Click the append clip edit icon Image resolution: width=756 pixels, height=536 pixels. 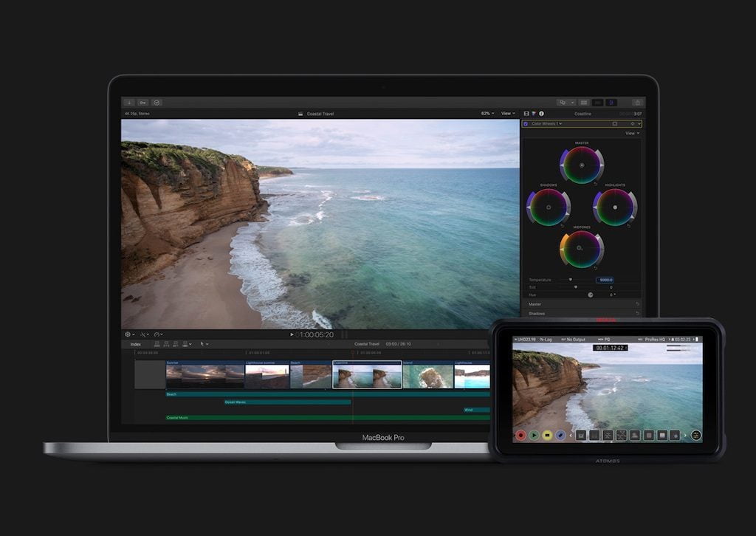176,344
